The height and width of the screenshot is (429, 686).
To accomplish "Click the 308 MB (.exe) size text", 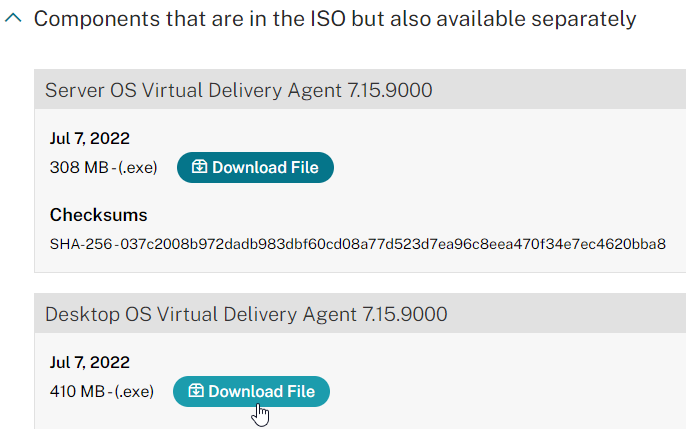I will [x=104, y=167].
